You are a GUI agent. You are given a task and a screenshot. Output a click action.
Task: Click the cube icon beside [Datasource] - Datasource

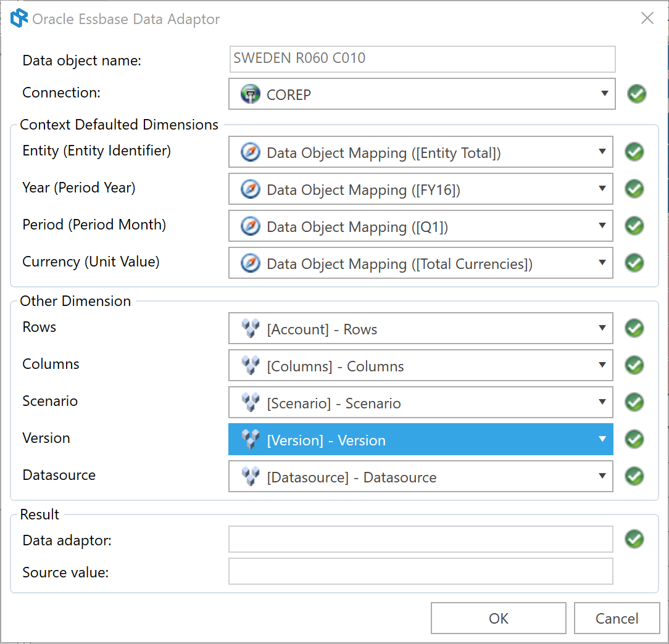coord(251,476)
